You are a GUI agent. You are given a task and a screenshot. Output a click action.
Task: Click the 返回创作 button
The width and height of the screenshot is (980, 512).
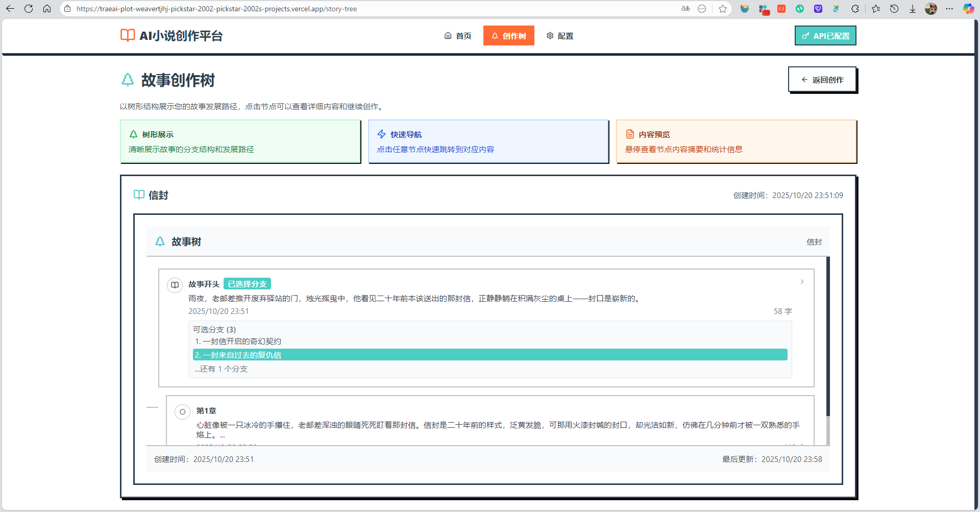822,79
